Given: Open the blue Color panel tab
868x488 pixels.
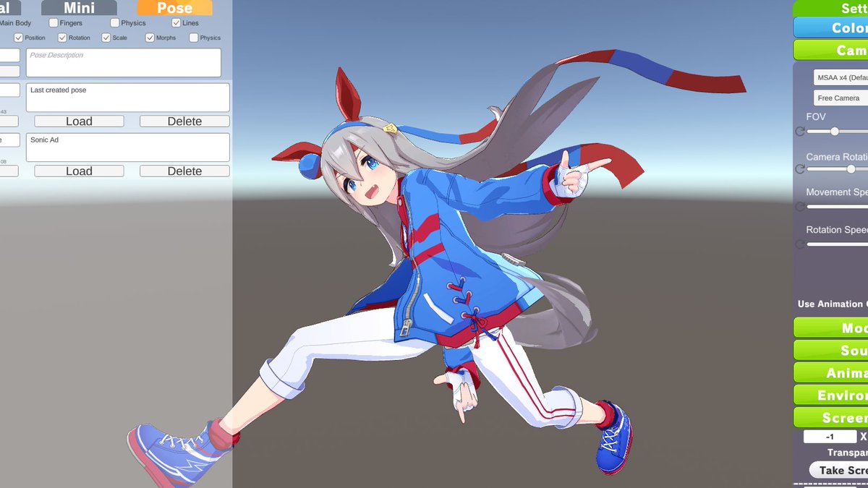Looking at the screenshot, I should pos(831,27).
